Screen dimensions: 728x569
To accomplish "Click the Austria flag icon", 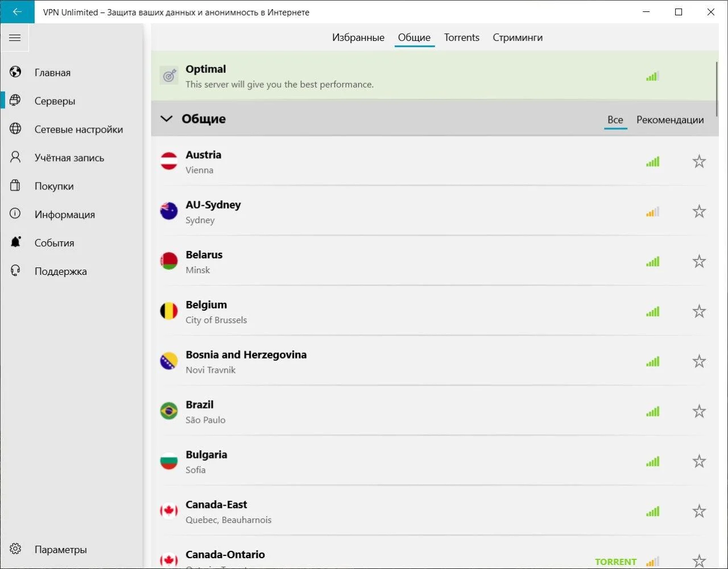I will [x=169, y=162].
